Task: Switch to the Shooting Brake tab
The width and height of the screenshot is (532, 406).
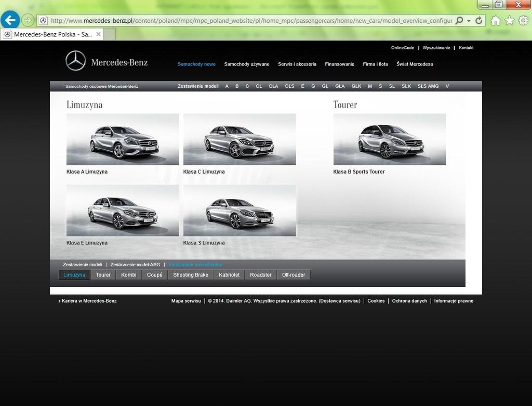Action: [191, 275]
